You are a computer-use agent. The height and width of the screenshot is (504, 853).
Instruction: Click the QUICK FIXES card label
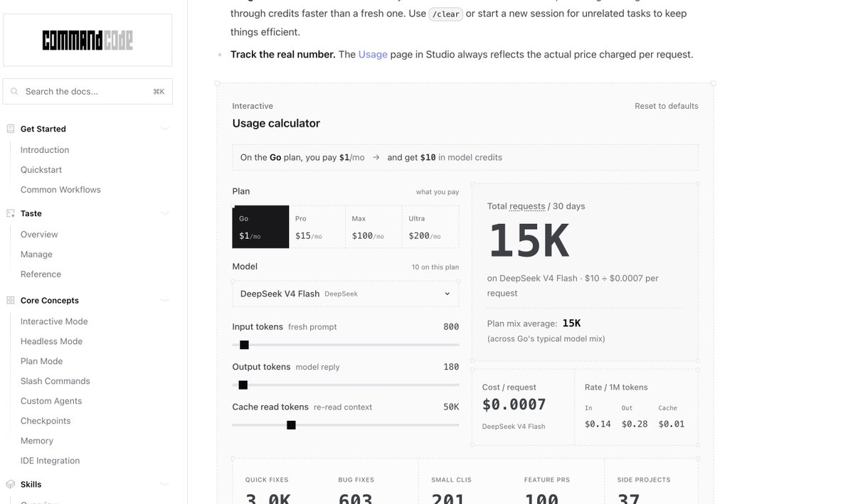coord(267,480)
